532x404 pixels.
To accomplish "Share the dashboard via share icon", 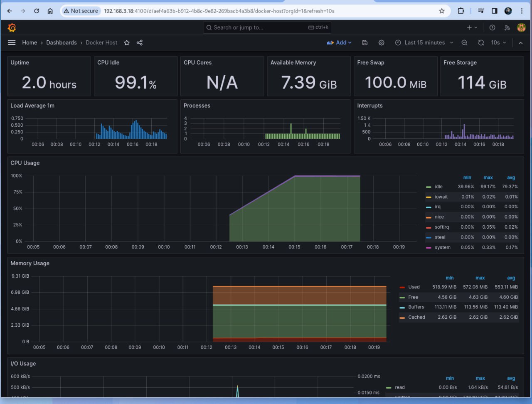I will point(140,42).
